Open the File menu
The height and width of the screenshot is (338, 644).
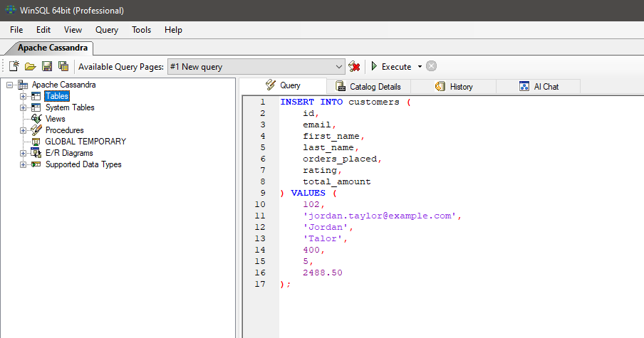click(x=16, y=30)
